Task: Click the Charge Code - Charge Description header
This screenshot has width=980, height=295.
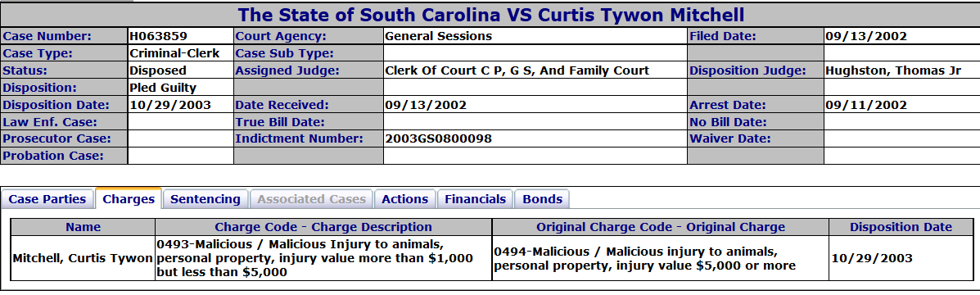Action: tap(323, 227)
